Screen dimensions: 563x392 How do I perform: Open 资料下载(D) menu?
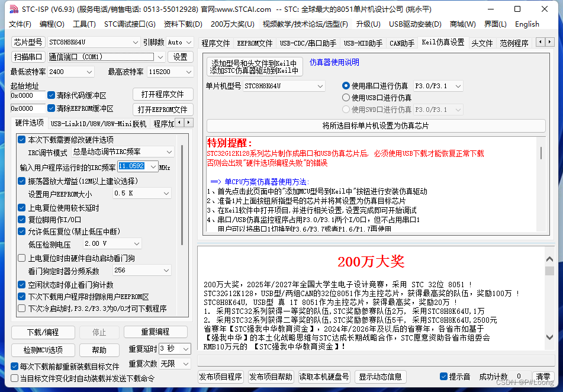coord(183,24)
